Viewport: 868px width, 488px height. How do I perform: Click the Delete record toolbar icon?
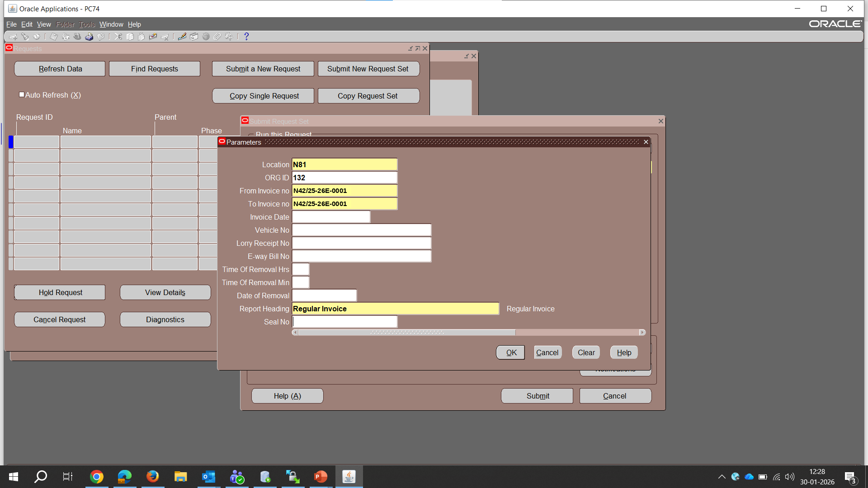coord(165,37)
